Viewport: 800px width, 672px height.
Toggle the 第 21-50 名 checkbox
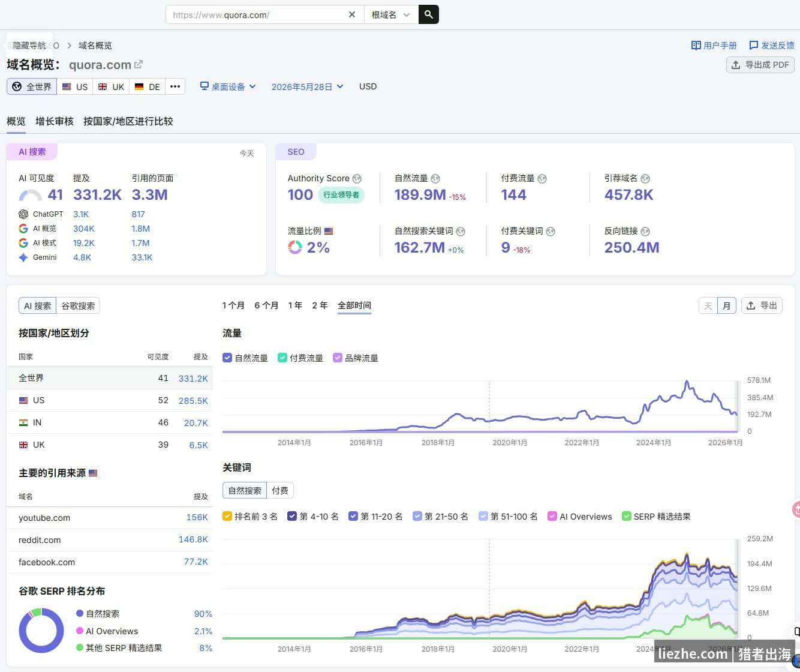click(417, 516)
